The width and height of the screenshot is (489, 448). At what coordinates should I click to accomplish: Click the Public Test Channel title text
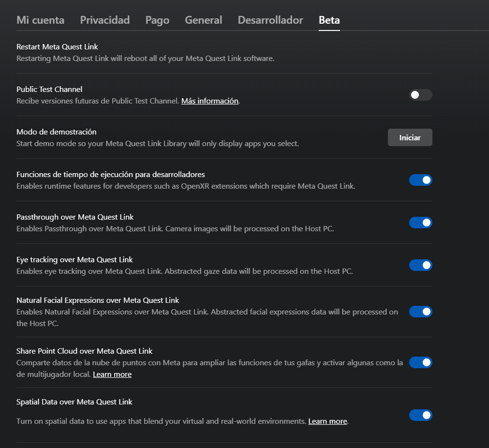[49, 90]
